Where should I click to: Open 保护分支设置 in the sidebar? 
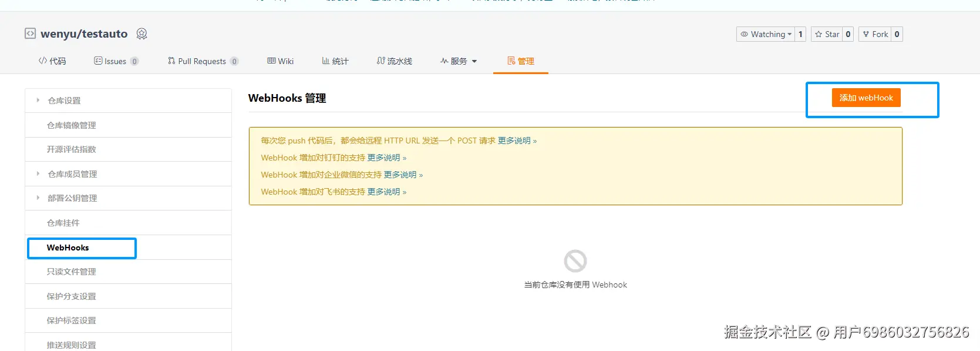click(x=71, y=296)
